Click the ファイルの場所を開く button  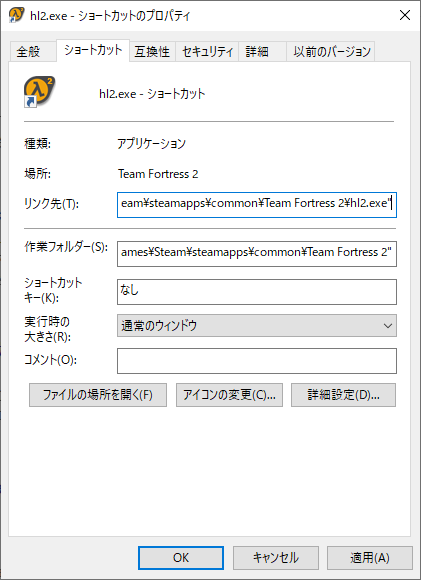(98, 395)
